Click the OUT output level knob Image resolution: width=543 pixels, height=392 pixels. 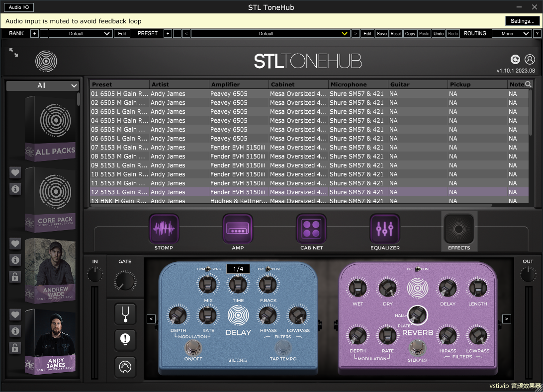pyautogui.click(x=528, y=275)
